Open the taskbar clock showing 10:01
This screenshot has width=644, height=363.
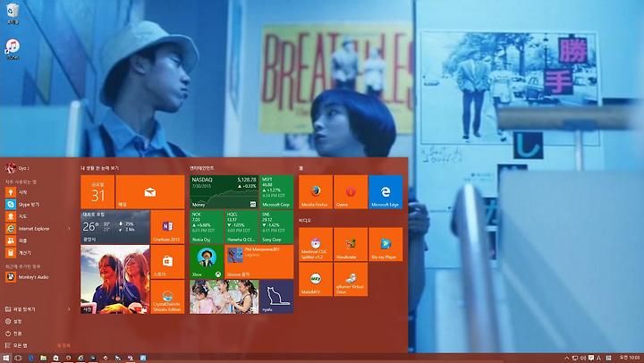coord(631,358)
